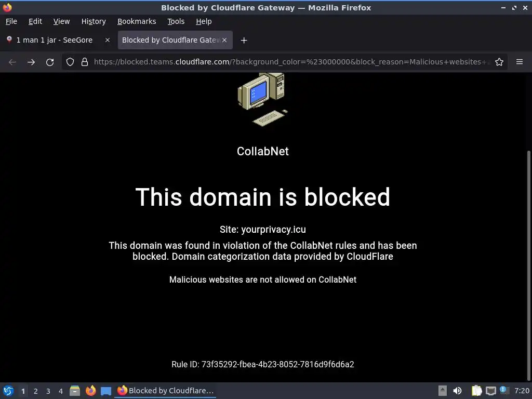Click 'This domain is blocked' heading
This screenshot has height=399, width=532.
(262, 197)
